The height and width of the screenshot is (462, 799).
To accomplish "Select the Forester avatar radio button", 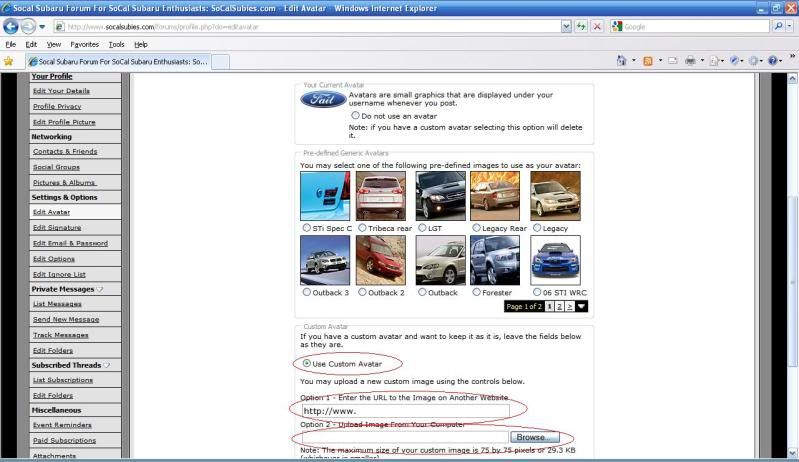I will pos(476,293).
